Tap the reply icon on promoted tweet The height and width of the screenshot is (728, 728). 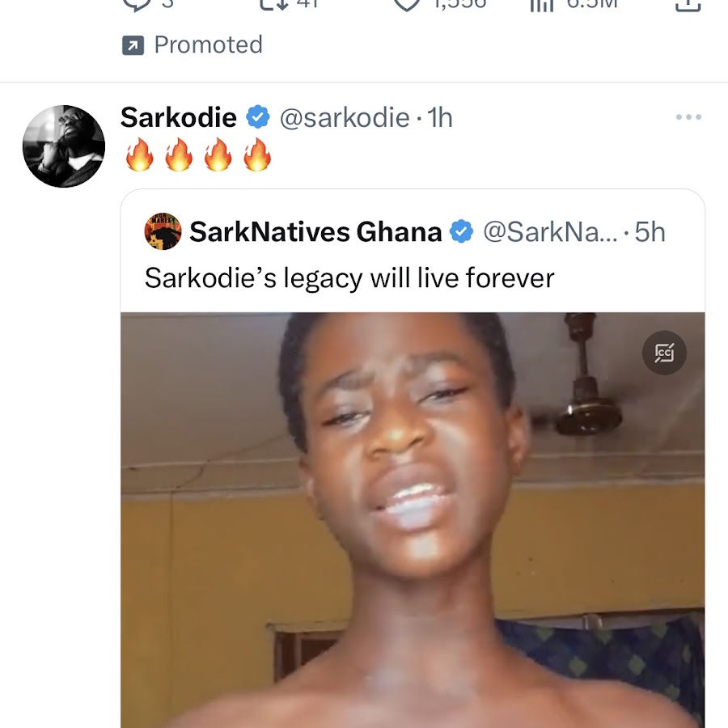click(x=137, y=5)
